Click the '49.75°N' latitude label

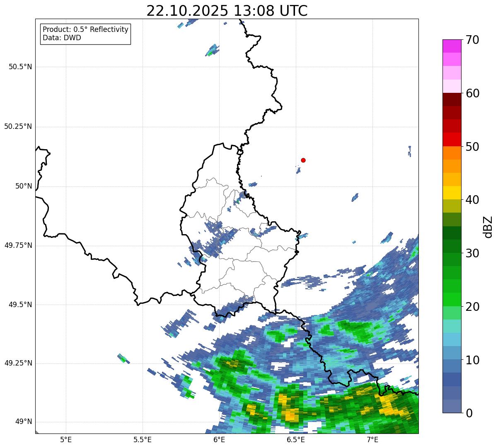18,245
